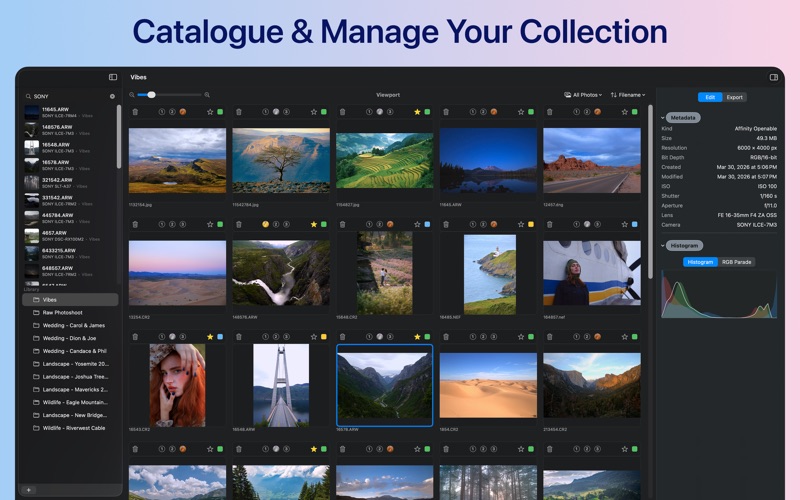The height and width of the screenshot is (500, 800).
Task: Change blue color label on 15648.CR2
Action: click(427, 224)
